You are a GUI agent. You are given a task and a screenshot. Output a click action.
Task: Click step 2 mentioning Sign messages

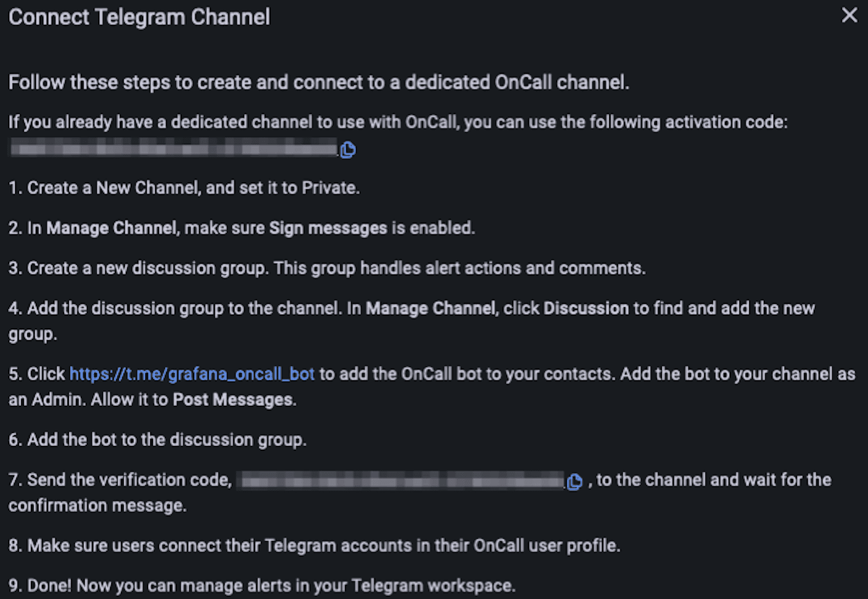(x=241, y=228)
